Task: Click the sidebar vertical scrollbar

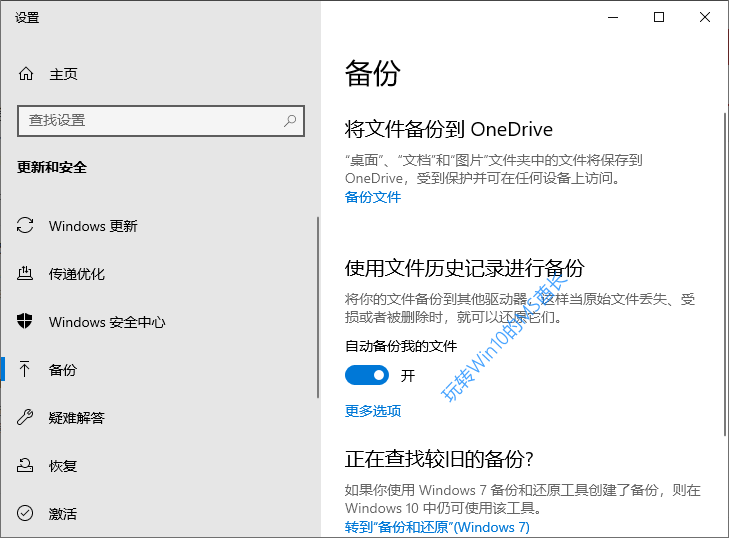Action: pyautogui.click(x=318, y=307)
